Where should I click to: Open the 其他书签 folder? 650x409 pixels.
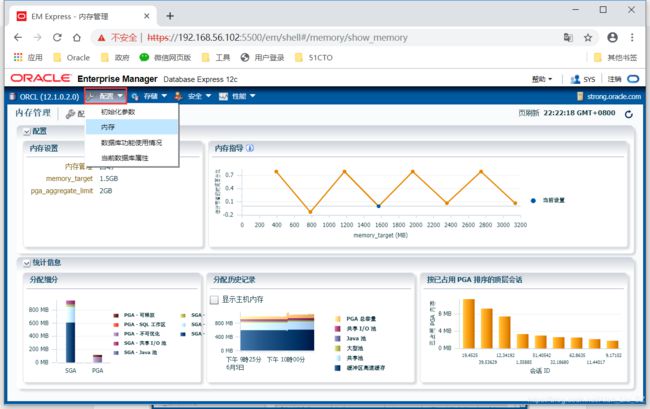click(x=616, y=58)
